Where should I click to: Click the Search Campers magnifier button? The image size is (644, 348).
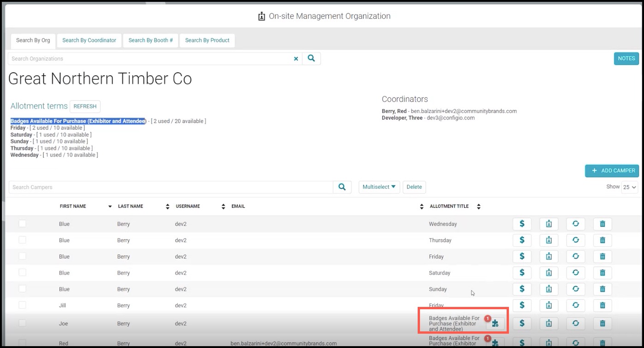pyautogui.click(x=342, y=187)
